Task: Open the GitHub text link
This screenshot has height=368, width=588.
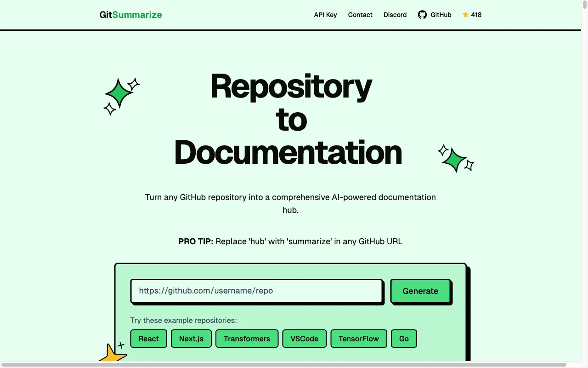Action: (x=441, y=15)
